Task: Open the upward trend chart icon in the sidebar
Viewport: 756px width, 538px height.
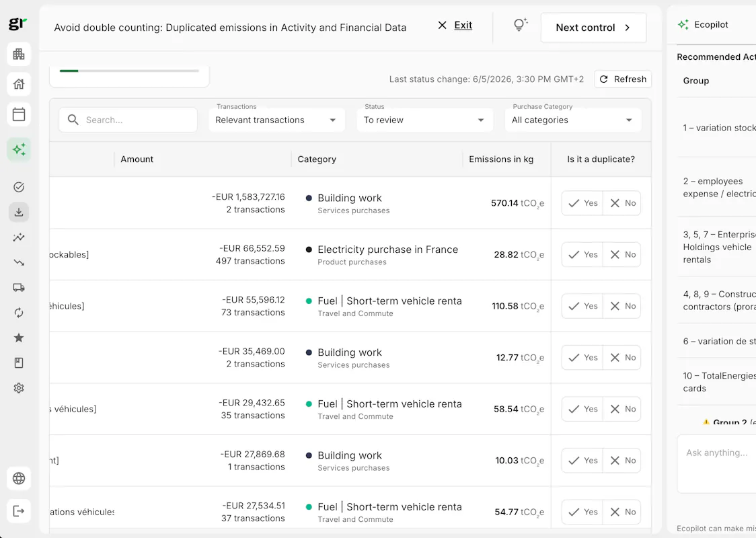Action: click(x=19, y=237)
